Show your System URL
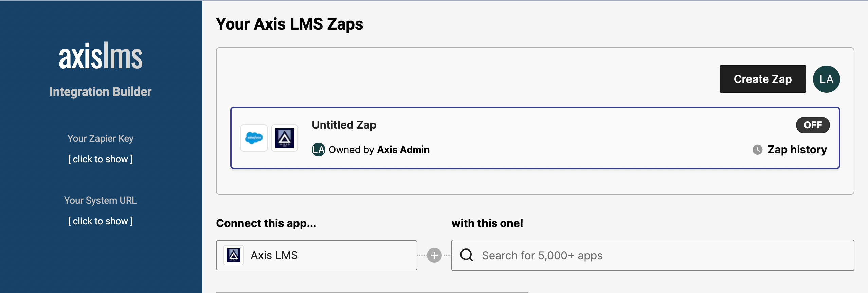The height and width of the screenshot is (293, 868). 101,221
